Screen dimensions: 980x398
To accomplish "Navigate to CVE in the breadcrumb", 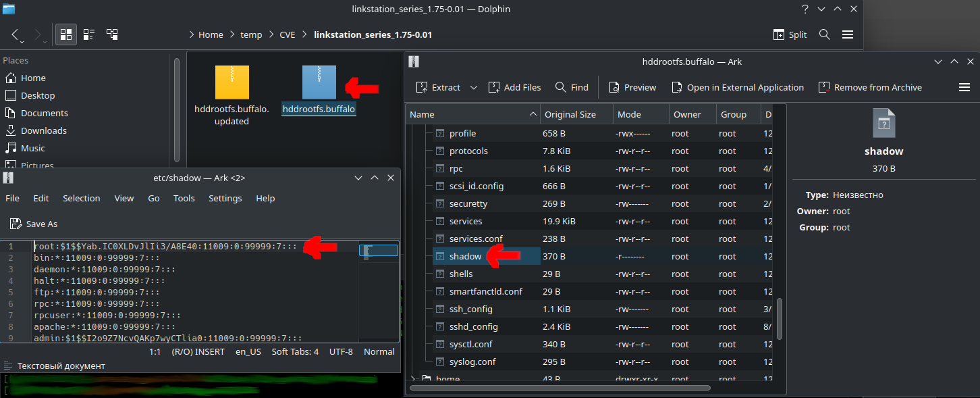I will pyautogui.click(x=288, y=34).
